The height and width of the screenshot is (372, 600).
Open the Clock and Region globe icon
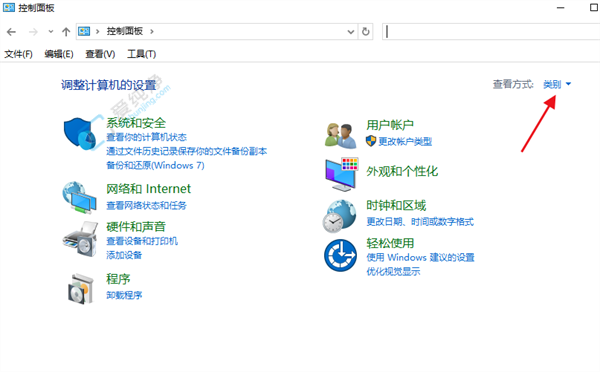(x=340, y=216)
